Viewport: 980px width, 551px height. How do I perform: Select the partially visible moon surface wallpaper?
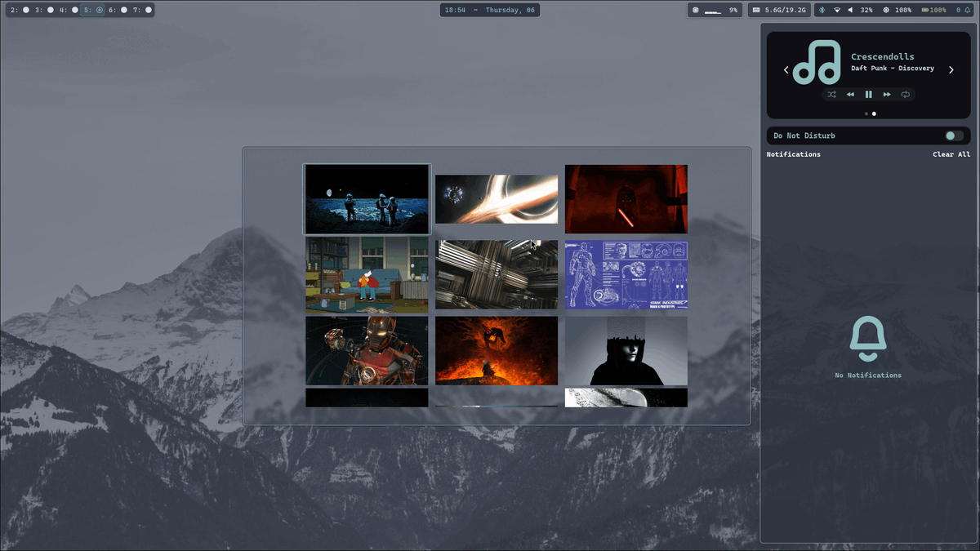point(626,398)
